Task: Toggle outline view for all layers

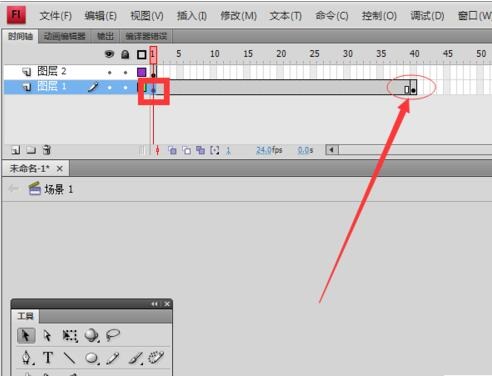Action: click(142, 54)
